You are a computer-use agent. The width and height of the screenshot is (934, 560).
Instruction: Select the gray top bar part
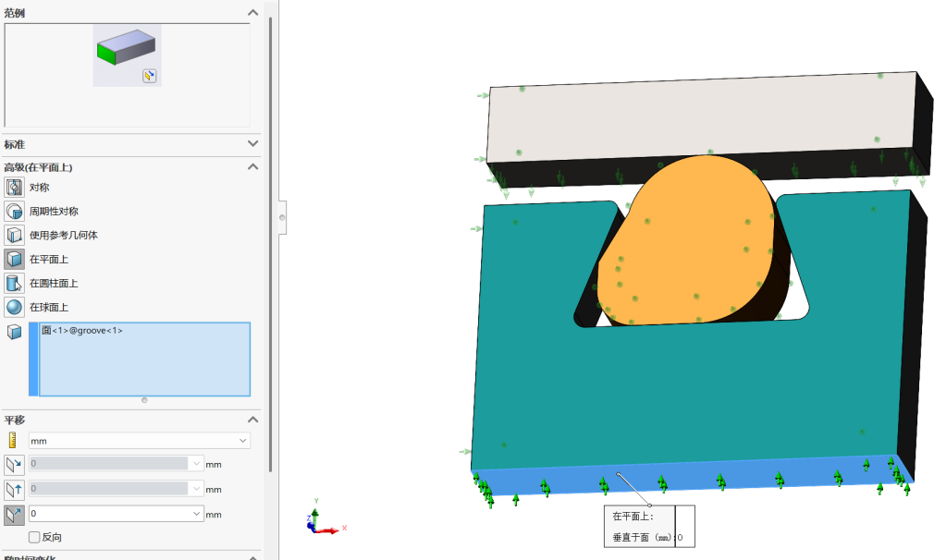tap(703, 119)
